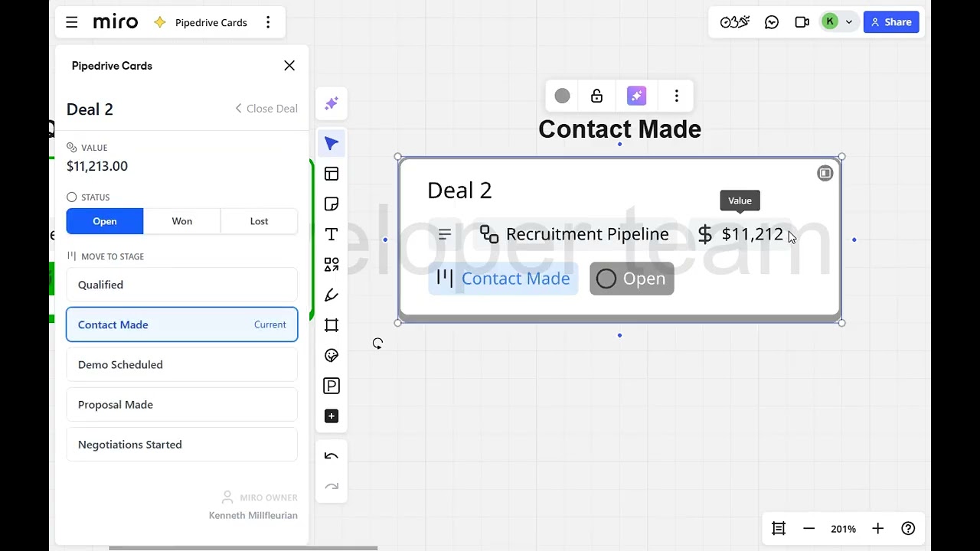Click the description lines icon on card

pos(445,234)
